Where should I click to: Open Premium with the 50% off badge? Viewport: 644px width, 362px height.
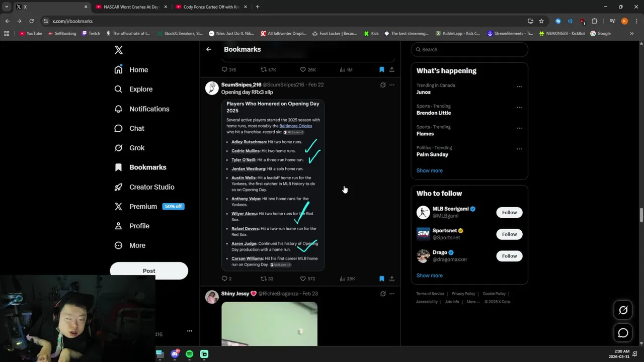pos(149,206)
